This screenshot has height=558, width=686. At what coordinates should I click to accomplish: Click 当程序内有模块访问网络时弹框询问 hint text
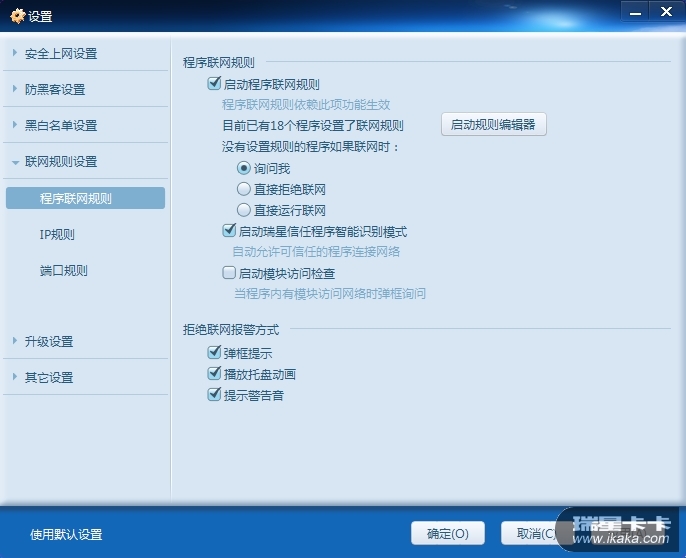330,293
